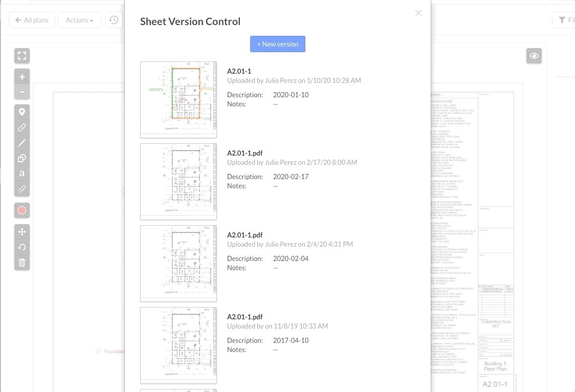Click the CONSTRUCTION SET label on drawing
Image resolution: width=575 pixels, height=392 pixels.
click(496, 324)
